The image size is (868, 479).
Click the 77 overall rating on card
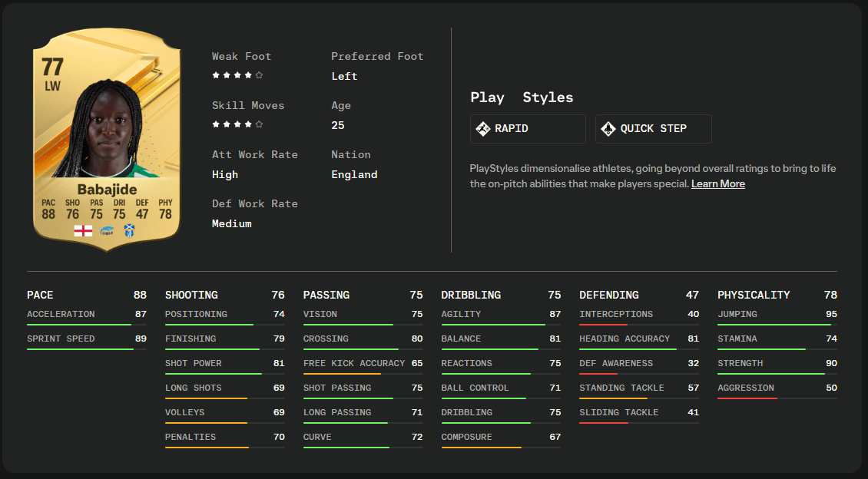[x=52, y=68]
